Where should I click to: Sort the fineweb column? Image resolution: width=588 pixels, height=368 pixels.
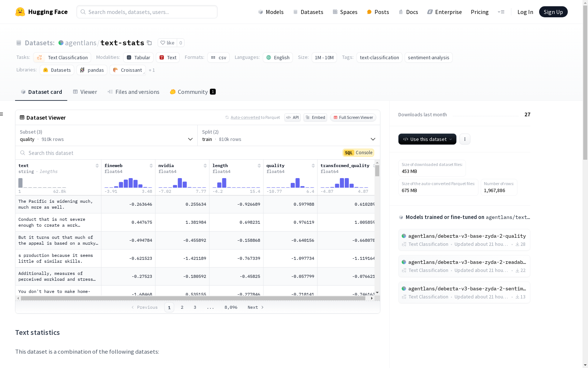point(151,166)
